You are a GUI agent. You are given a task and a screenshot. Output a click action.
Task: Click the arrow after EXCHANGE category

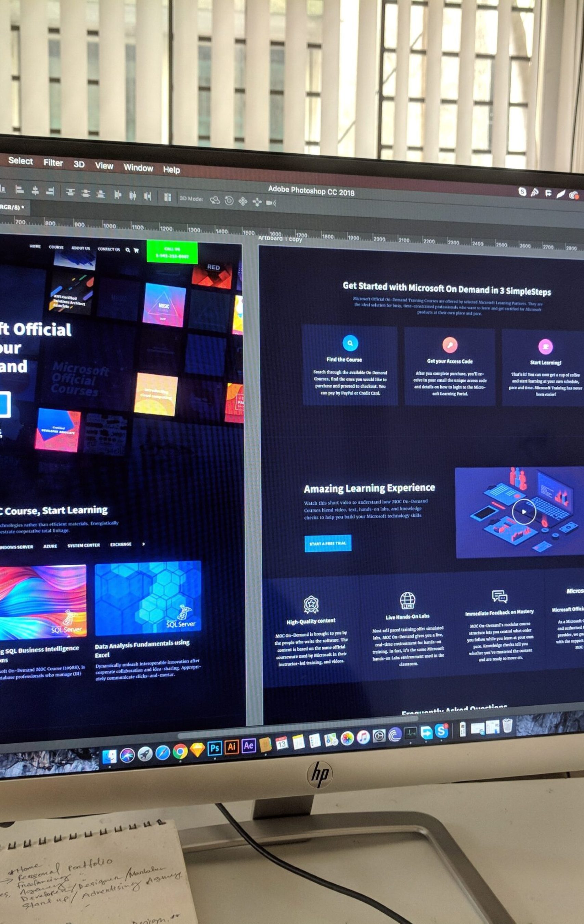pos(143,544)
